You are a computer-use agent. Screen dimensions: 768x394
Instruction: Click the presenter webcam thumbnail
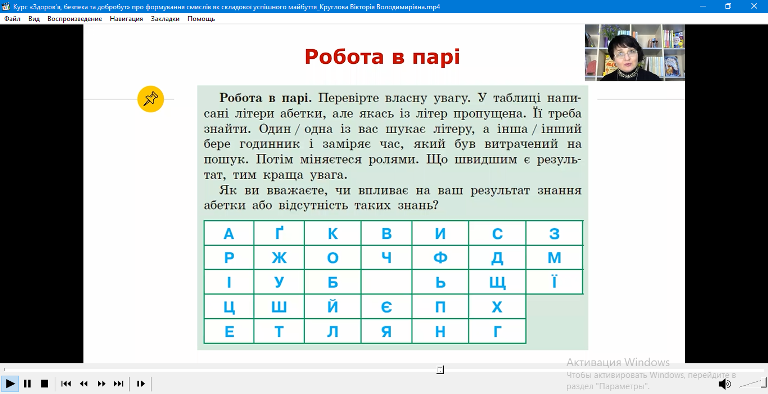[x=635, y=52]
